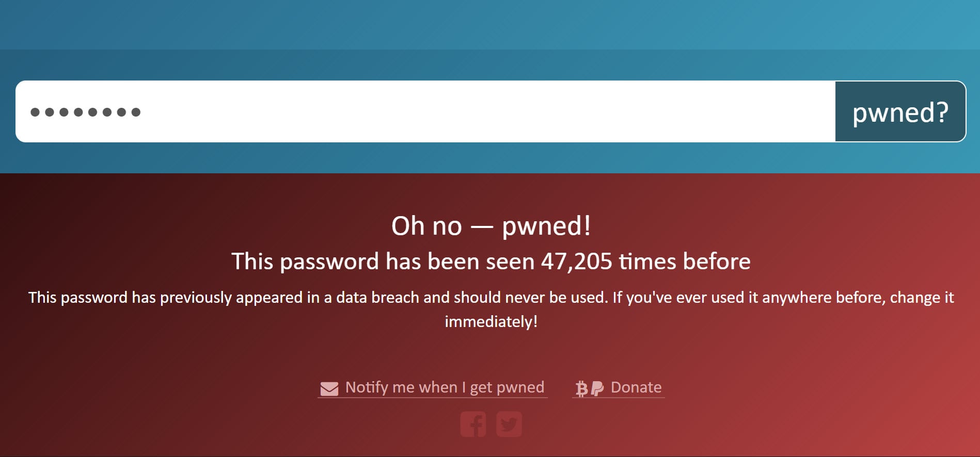980x457 pixels.
Task: Click the 47,205 count number
Action: 576,262
